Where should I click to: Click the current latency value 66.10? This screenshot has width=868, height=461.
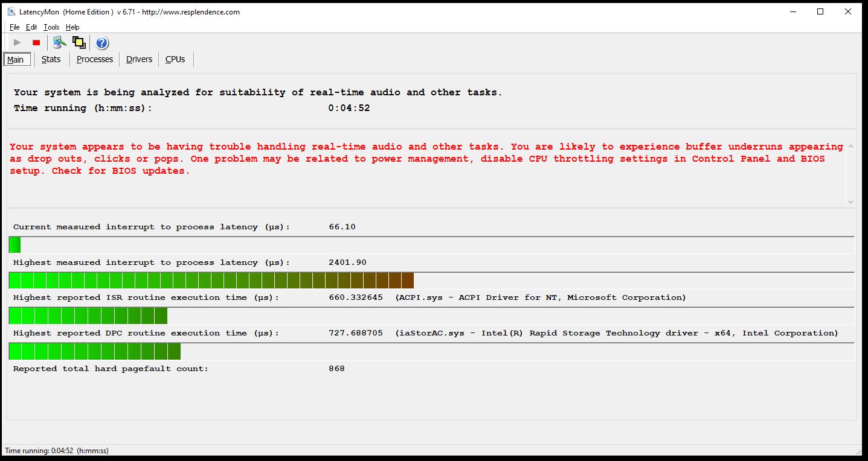[x=342, y=227]
